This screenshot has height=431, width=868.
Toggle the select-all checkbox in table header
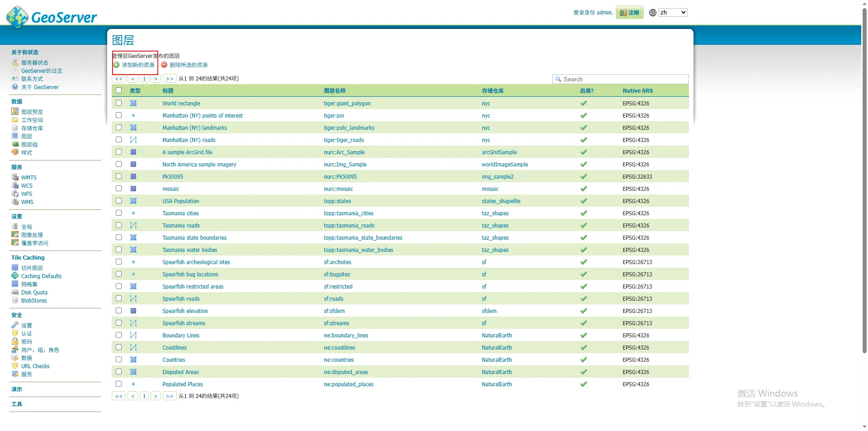(118, 90)
